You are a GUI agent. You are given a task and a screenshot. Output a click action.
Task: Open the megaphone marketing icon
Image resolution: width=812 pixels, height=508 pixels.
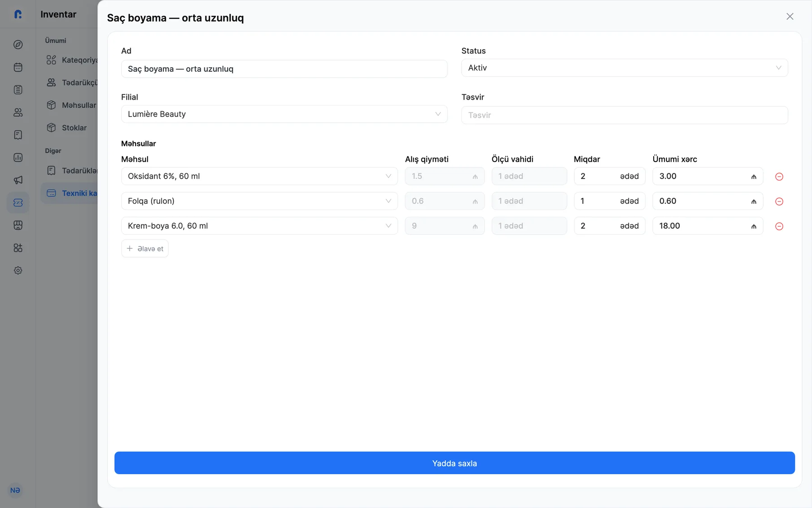18,180
